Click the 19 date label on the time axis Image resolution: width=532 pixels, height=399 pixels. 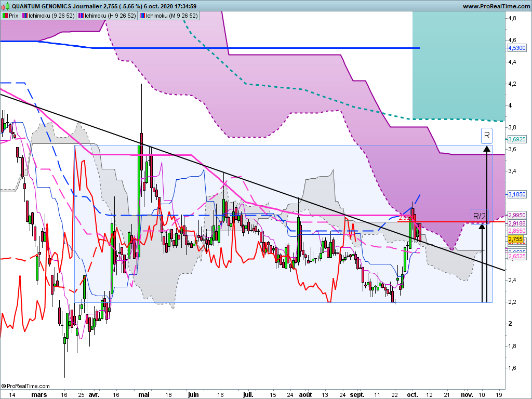(499, 395)
